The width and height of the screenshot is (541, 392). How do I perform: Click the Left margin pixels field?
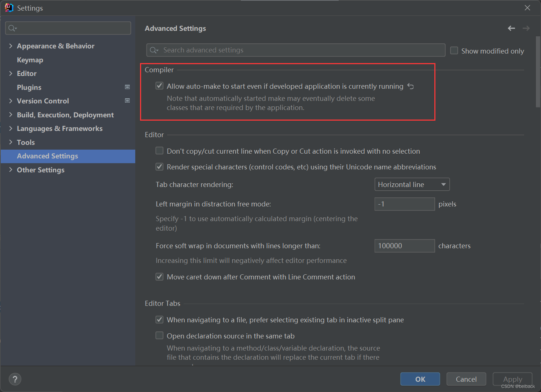tap(405, 204)
